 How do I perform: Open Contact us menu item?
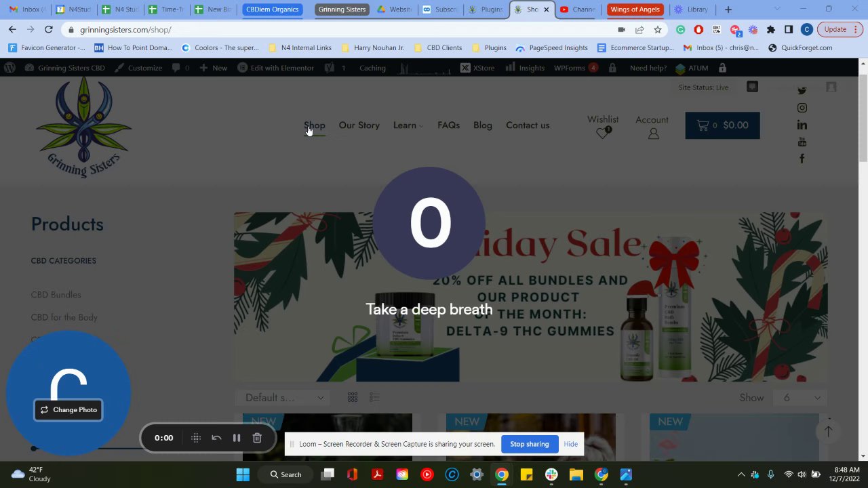pos(528,125)
